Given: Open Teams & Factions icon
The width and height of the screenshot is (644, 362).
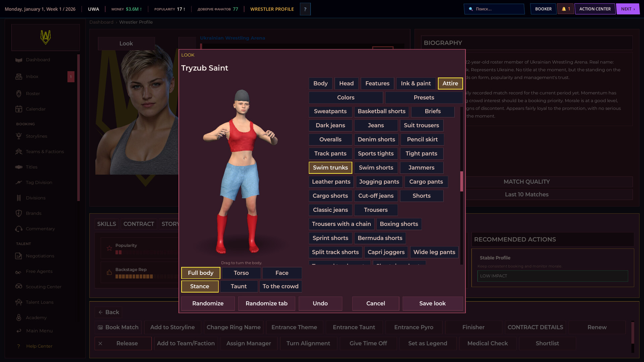Looking at the screenshot, I should 19,152.
